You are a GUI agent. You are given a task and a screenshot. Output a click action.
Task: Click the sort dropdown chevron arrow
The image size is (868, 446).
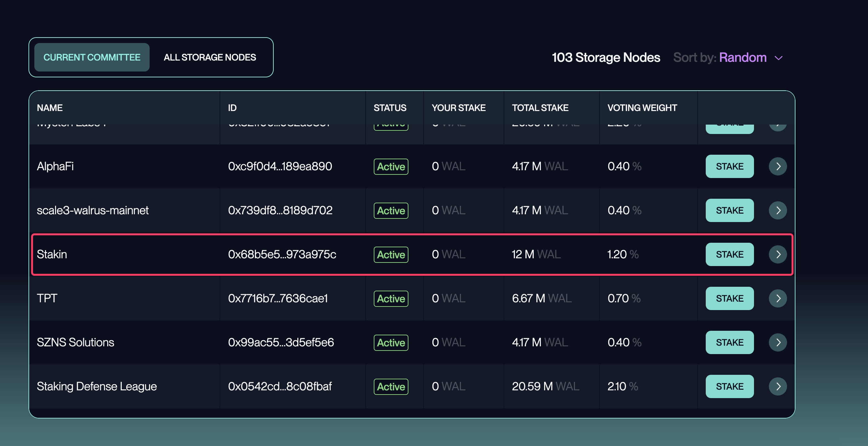(779, 58)
